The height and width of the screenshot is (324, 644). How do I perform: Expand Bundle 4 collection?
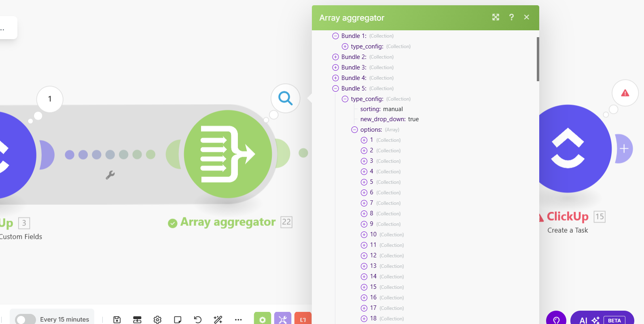point(335,78)
